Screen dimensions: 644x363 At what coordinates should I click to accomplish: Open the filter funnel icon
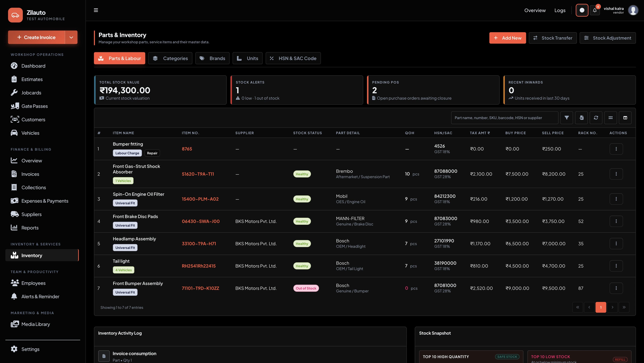567,117
